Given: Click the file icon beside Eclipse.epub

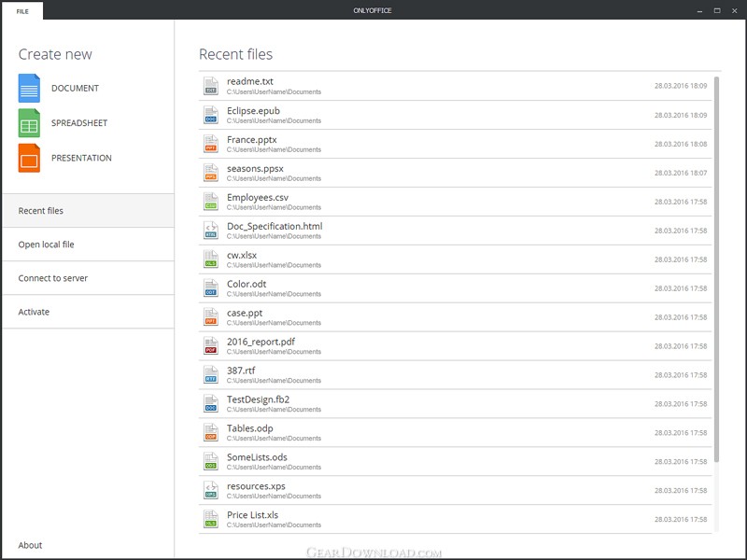Looking at the screenshot, I should tap(211, 115).
